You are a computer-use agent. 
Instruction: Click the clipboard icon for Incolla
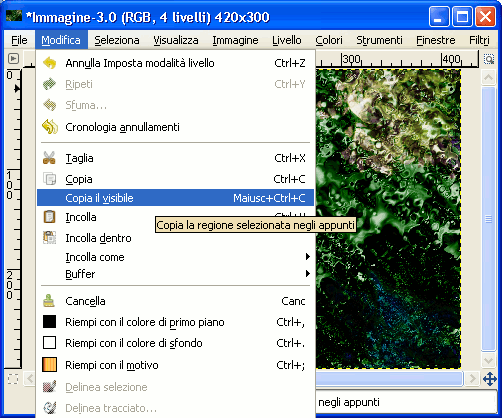49,217
